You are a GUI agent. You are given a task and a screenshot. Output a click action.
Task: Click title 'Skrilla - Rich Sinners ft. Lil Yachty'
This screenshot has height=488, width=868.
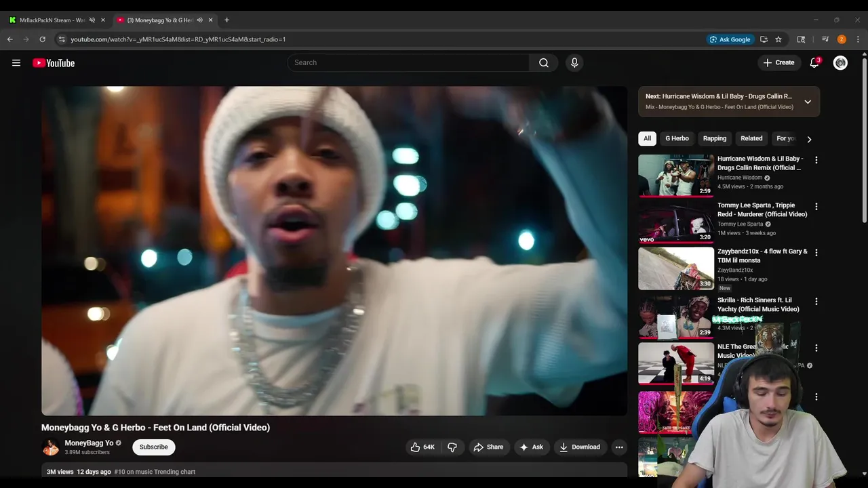pos(758,305)
